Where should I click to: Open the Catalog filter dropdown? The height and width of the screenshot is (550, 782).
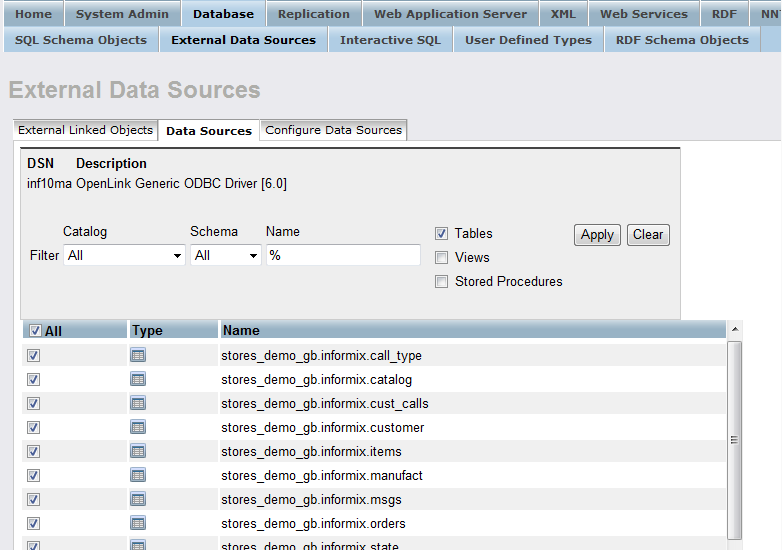click(x=124, y=255)
